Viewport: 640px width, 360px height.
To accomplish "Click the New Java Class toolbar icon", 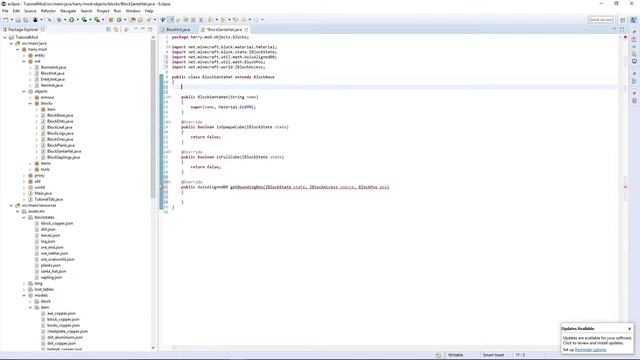I will tap(119, 20).
